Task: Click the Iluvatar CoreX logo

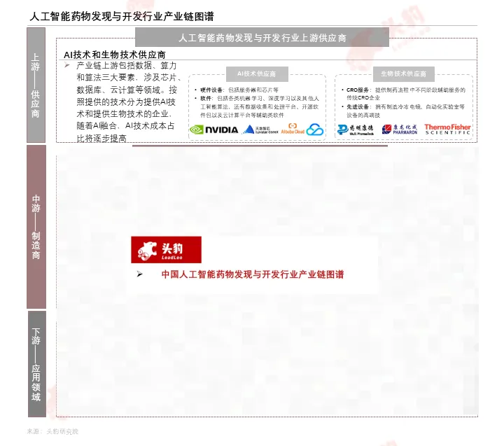Action: (260, 130)
